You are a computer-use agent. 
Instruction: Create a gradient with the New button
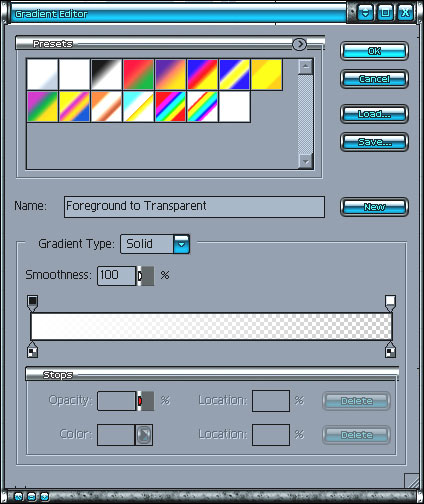click(374, 207)
